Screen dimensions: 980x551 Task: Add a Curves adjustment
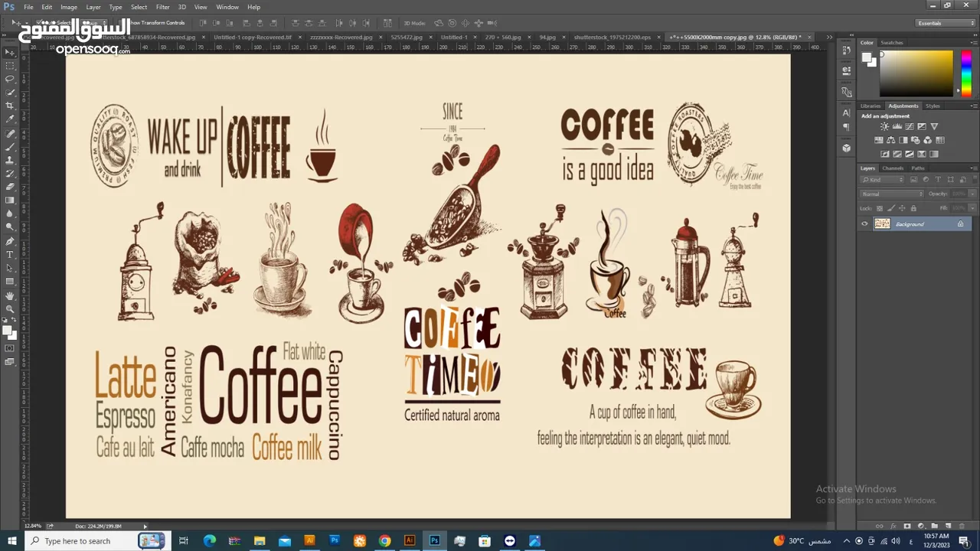[x=910, y=126]
